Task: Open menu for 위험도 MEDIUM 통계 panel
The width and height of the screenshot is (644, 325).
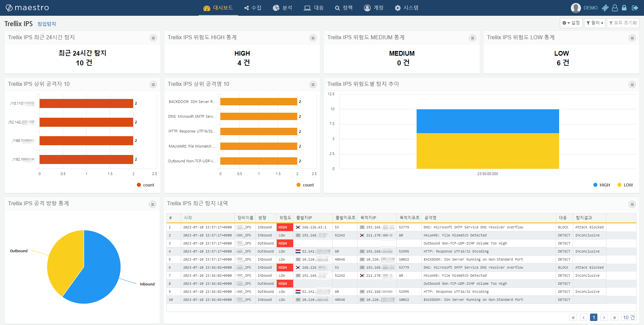Action: 473,38
